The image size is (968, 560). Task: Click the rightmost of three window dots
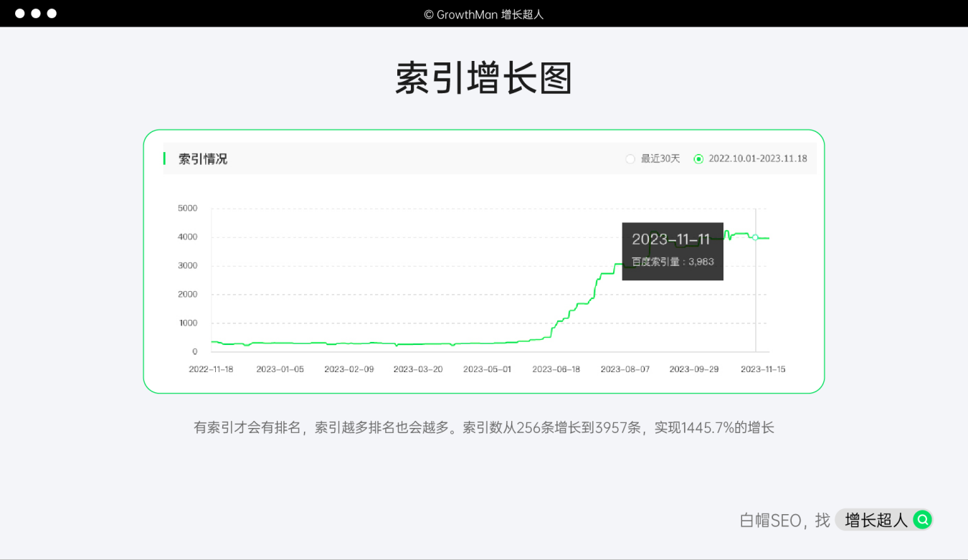click(x=52, y=14)
